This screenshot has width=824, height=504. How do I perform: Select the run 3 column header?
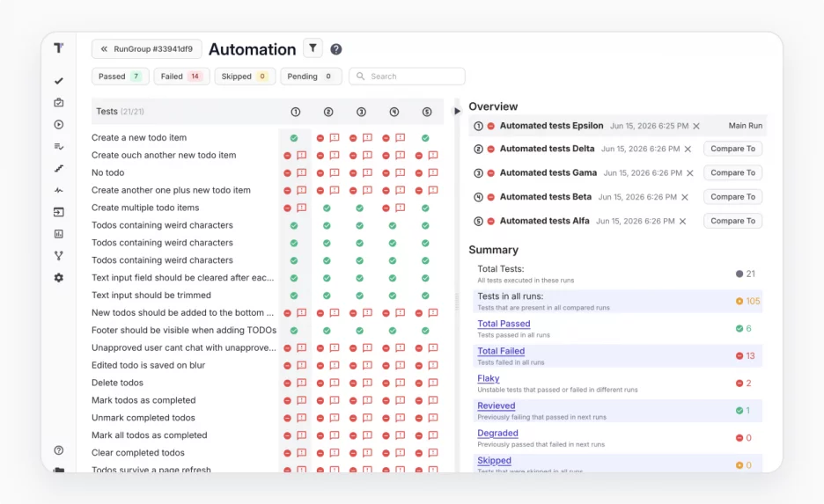361,112
